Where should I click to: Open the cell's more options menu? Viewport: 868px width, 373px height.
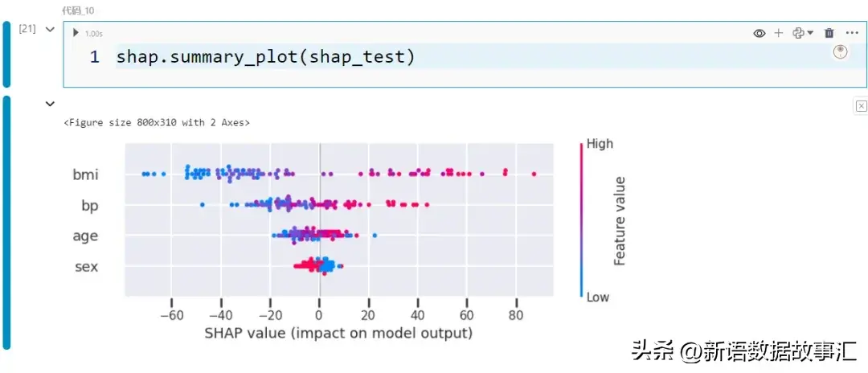[x=852, y=33]
